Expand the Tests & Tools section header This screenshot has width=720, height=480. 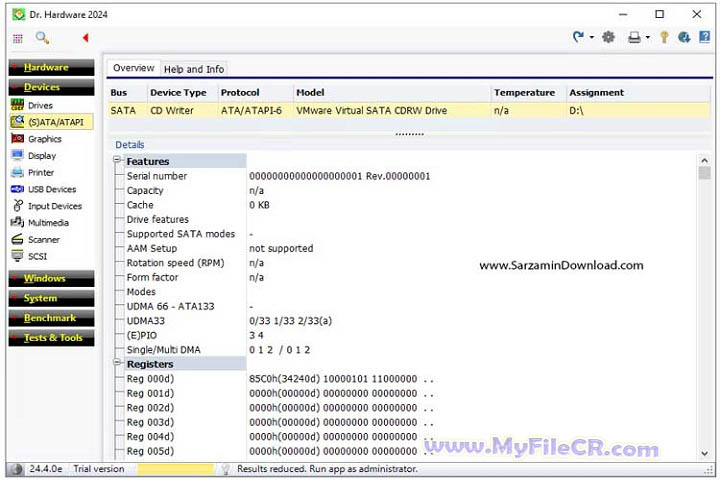(51, 338)
